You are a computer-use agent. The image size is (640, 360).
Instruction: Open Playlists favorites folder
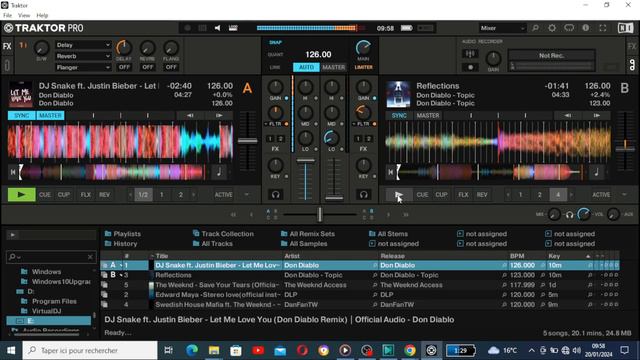(x=122, y=234)
